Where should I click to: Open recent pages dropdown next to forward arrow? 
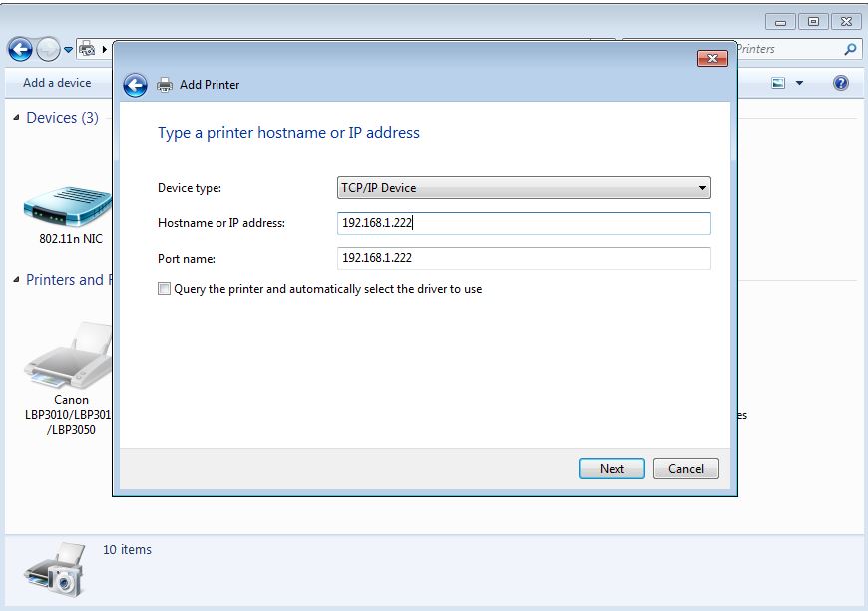68,50
